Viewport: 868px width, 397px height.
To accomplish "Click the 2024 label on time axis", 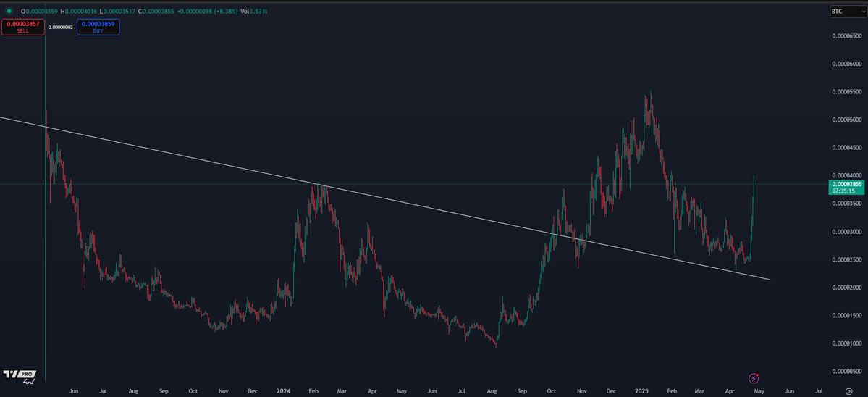I will [x=283, y=390].
